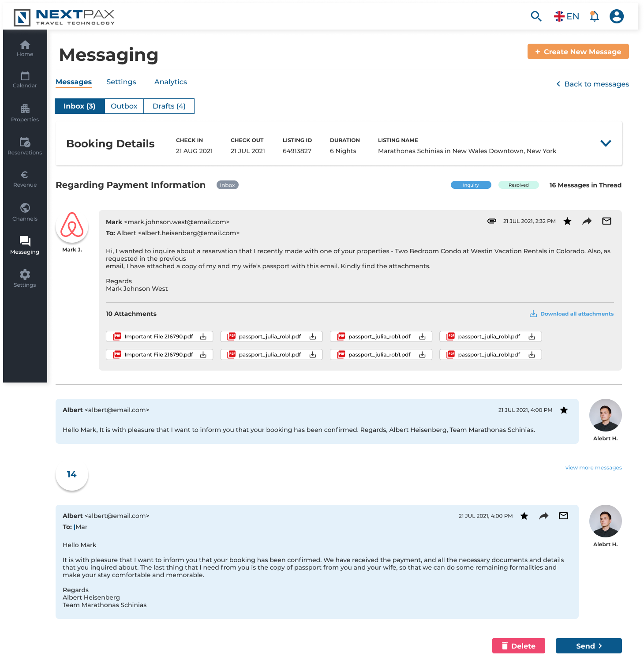Expand the Booking Details panel
Screen dimensions: 644x664
click(x=606, y=143)
